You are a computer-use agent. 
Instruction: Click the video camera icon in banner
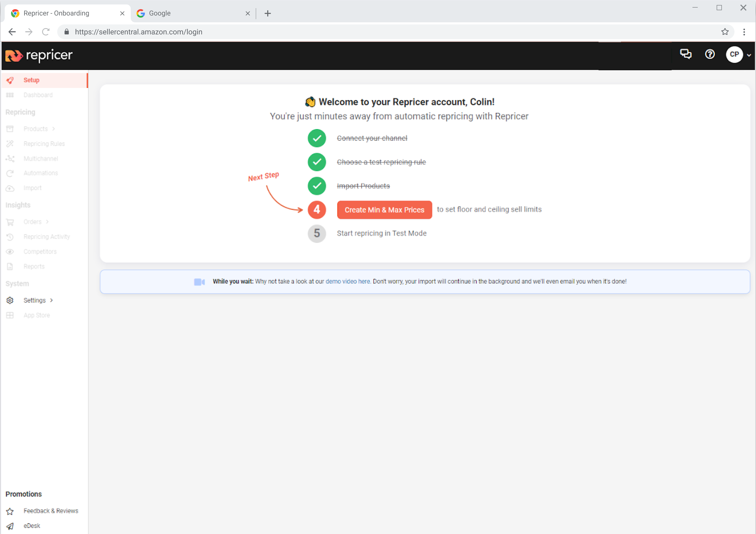click(x=199, y=282)
